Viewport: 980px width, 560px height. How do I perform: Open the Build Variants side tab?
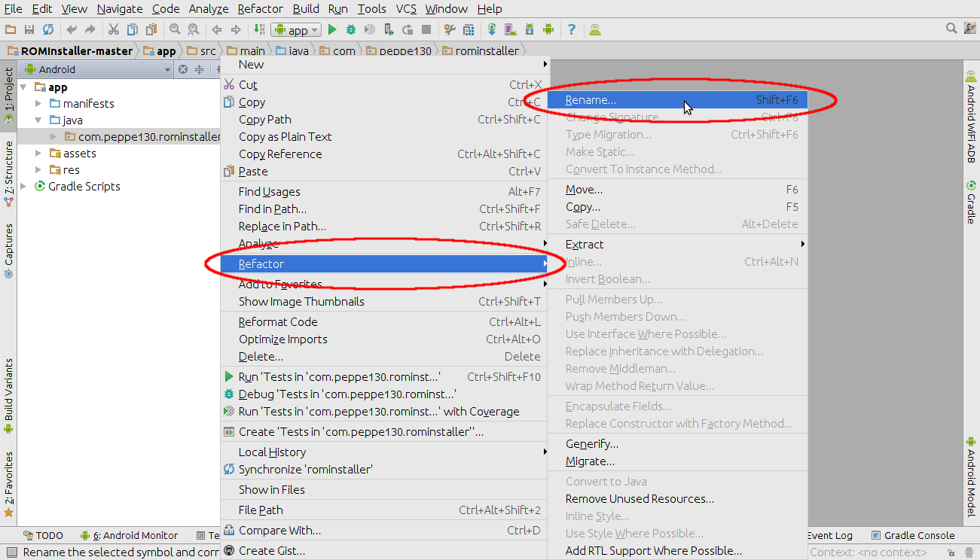(x=8, y=396)
